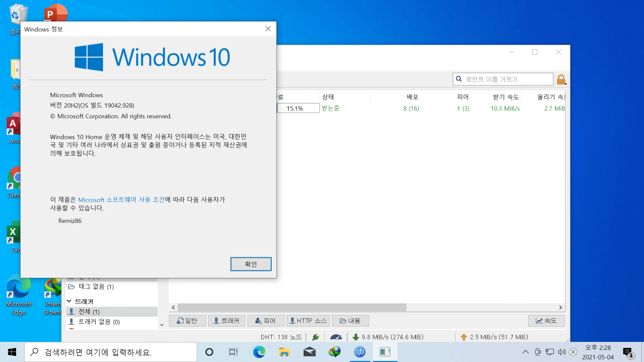Click the connection status plug icon

tap(316, 337)
